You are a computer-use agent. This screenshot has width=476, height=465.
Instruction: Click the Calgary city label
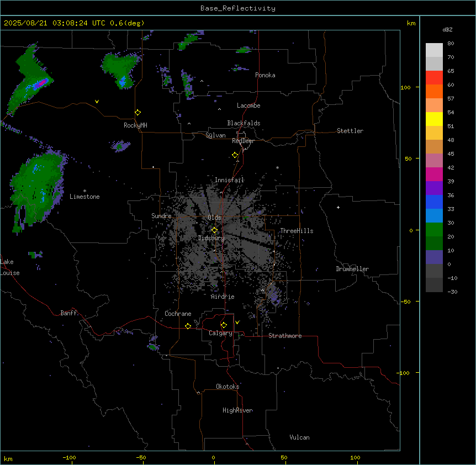point(220,333)
